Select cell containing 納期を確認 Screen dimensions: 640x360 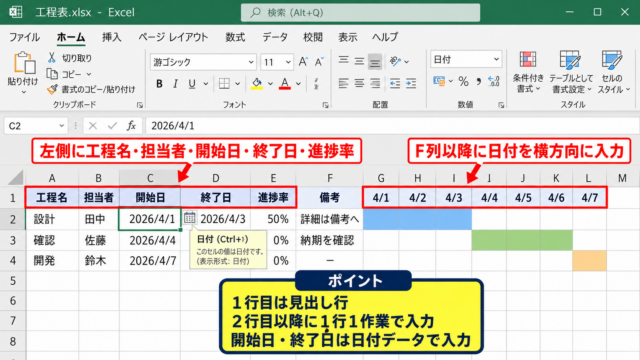pyautogui.click(x=329, y=240)
